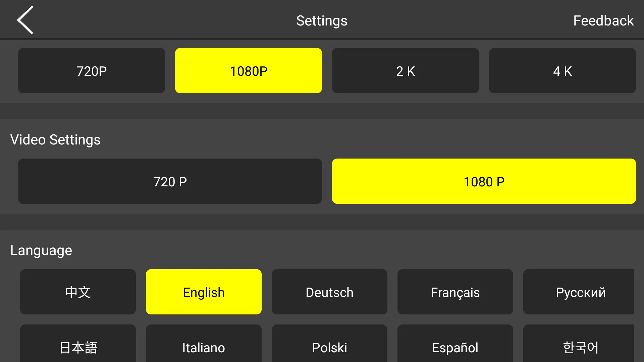
Task: Toggle English language selection
Action: 204,292
